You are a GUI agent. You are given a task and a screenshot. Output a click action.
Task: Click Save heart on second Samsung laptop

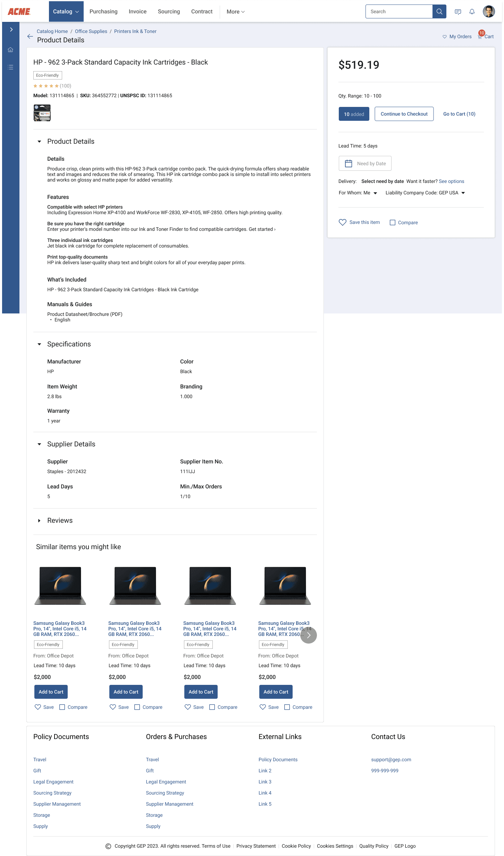113,707
